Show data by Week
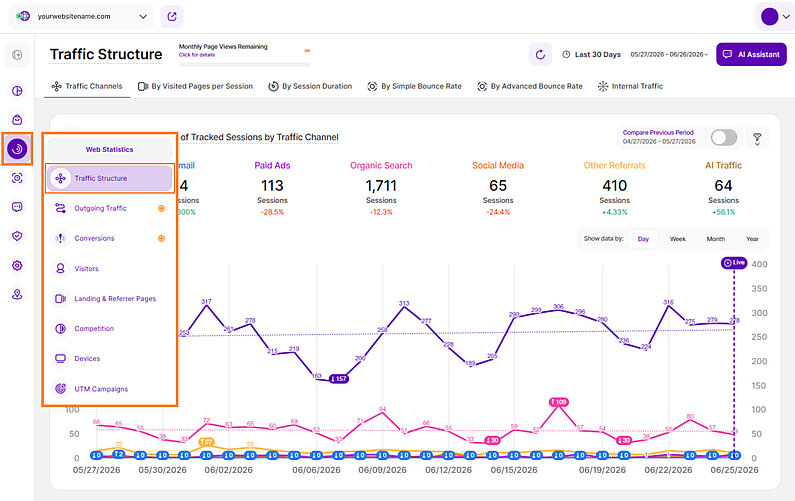The height and width of the screenshot is (501, 795). click(677, 239)
